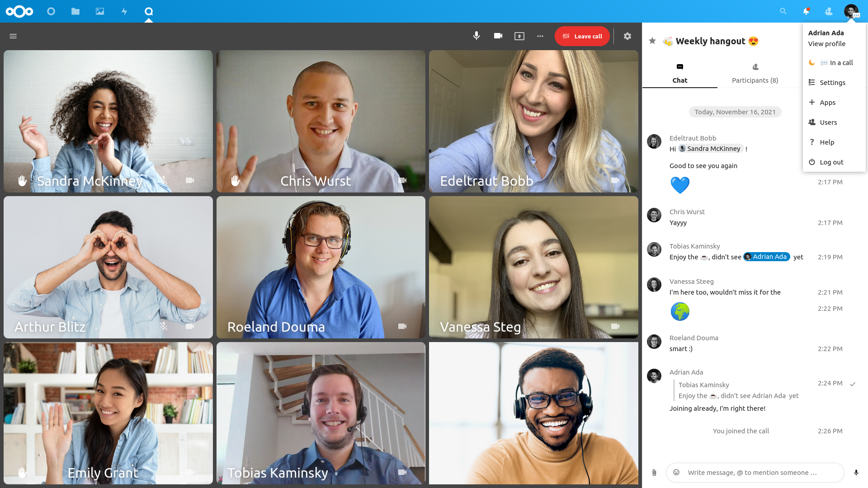Image resolution: width=868 pixels, height=488 pixels.
Task: Expand the hamburger menu
Action: pyautogui.click(x=13, y=36)
